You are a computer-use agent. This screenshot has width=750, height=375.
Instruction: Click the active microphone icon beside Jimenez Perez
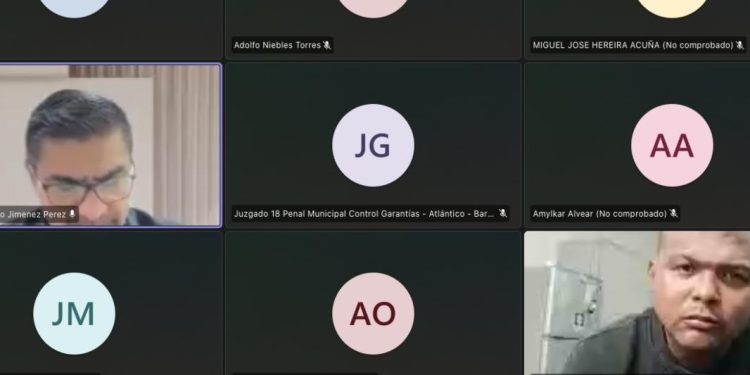pyautogui.click(x=72, y=214)
